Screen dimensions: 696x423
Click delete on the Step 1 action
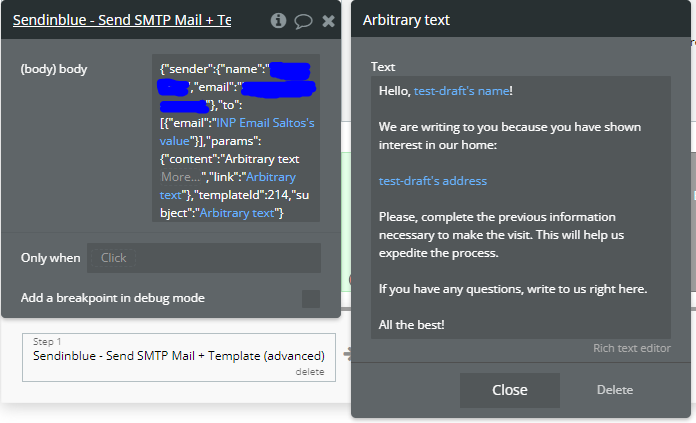coord(310,371)
